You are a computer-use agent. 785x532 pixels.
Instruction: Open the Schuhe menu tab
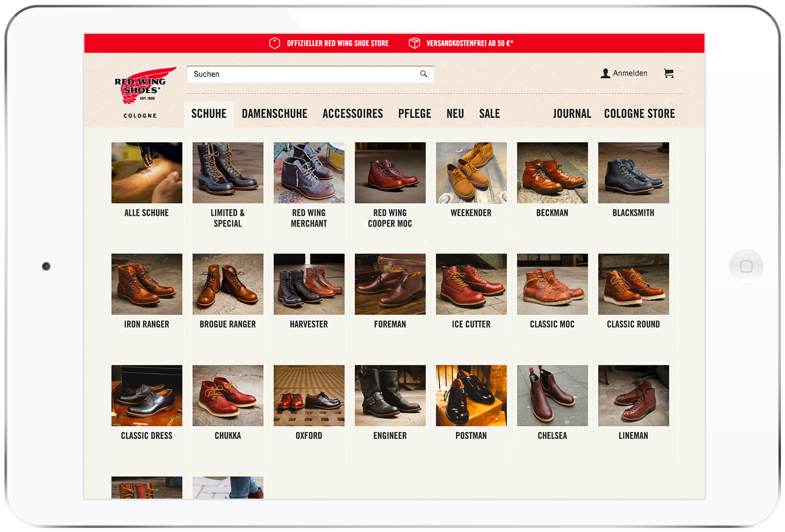pos(209,114)
